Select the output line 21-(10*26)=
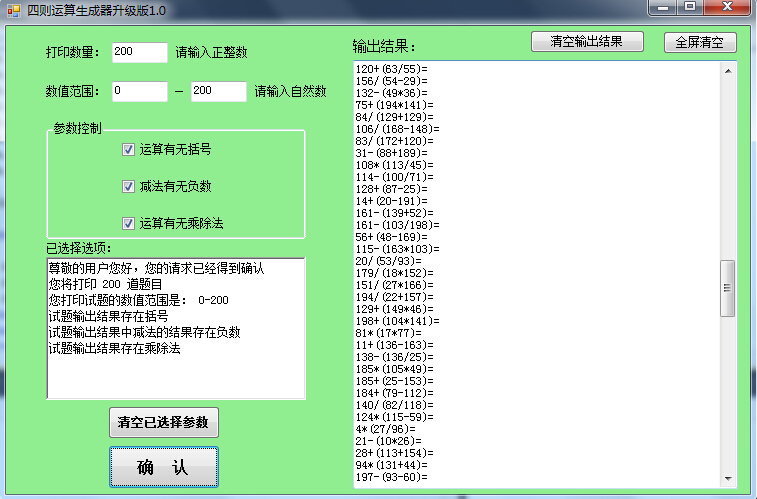Image resolution: width=757 pixels, height=499 pixels. tap(389, 442)
